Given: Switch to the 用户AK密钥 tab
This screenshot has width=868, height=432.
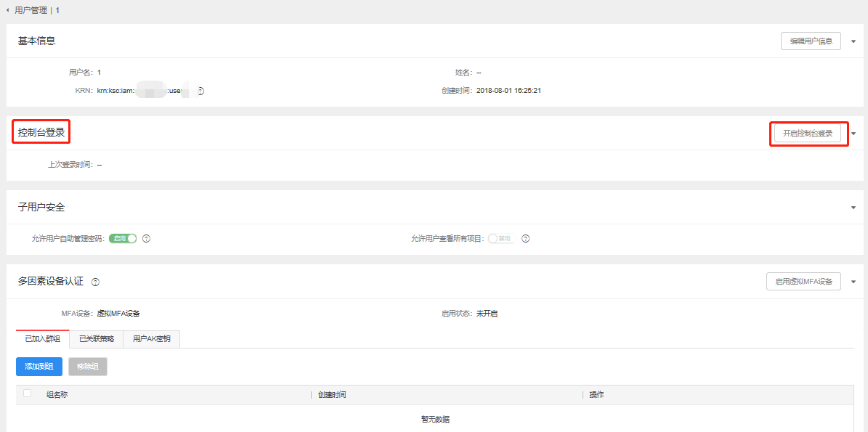Looking at the screenshot, I should [152, 339].
